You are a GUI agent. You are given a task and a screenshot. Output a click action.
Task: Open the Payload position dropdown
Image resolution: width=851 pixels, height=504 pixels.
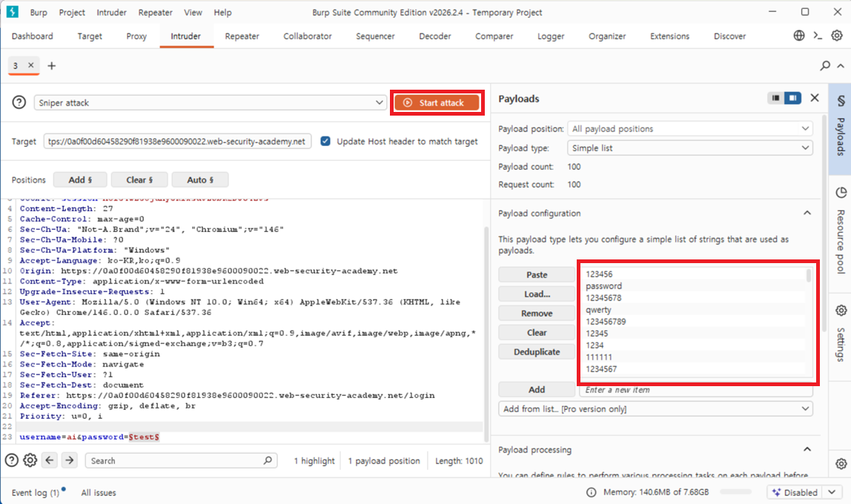tap(690, 128)
